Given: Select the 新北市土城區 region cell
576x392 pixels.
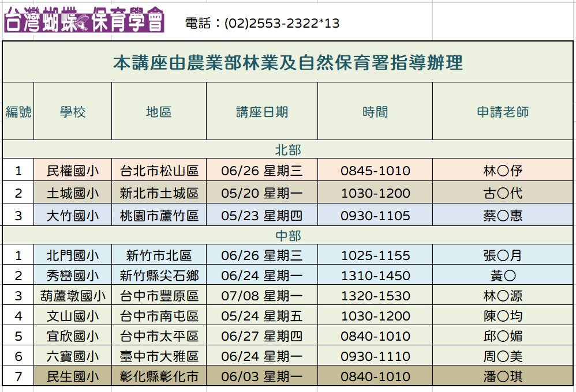Looking at the screenshot, I should [x=159, y=193].
